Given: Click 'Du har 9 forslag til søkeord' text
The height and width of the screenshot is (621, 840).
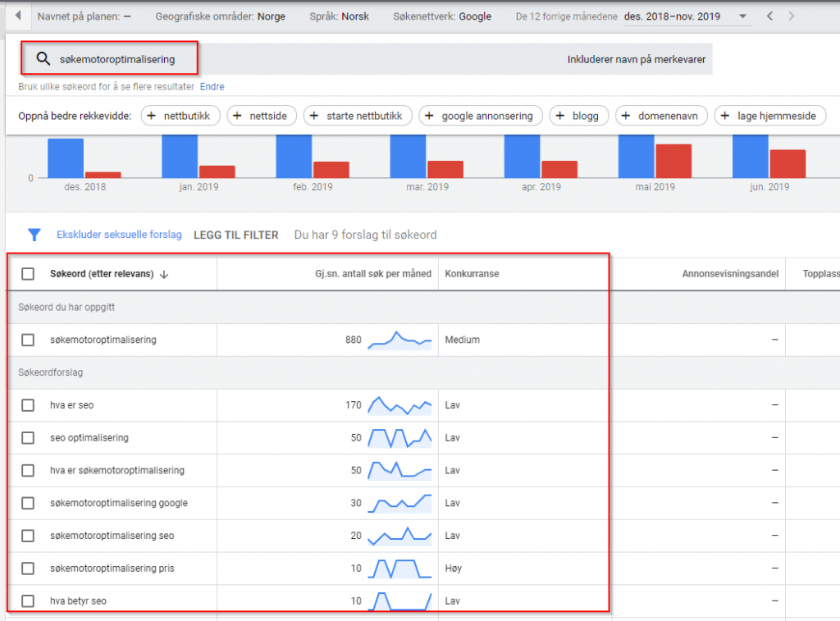Looking at the screenshot, I should pyautogui.click(x=365, y=235).
